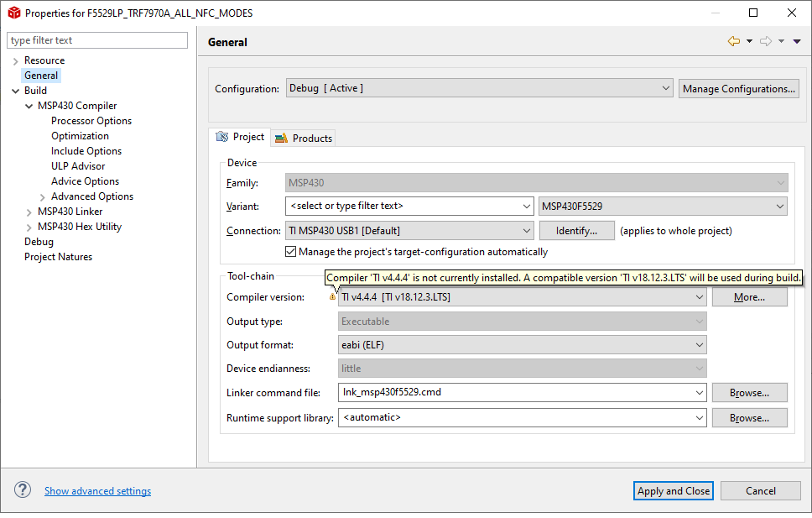Expand the Advanced Options node
This screenshot has width=812, height=518.
(x=43, y=197)
